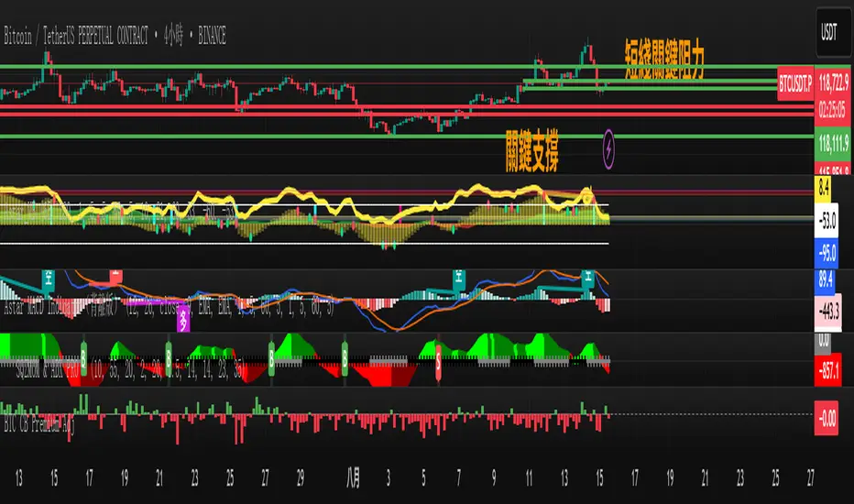This screenshot has width=854, height=504.
Task: Click the 02:25:05 bar countdown label
Action: (x=833, y=111)
